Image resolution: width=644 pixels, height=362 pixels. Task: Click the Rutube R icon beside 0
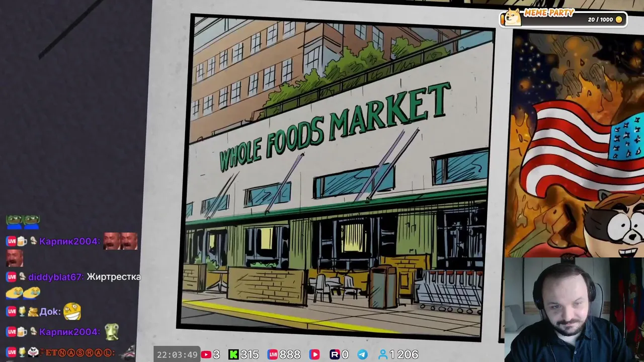coord(335,354)
